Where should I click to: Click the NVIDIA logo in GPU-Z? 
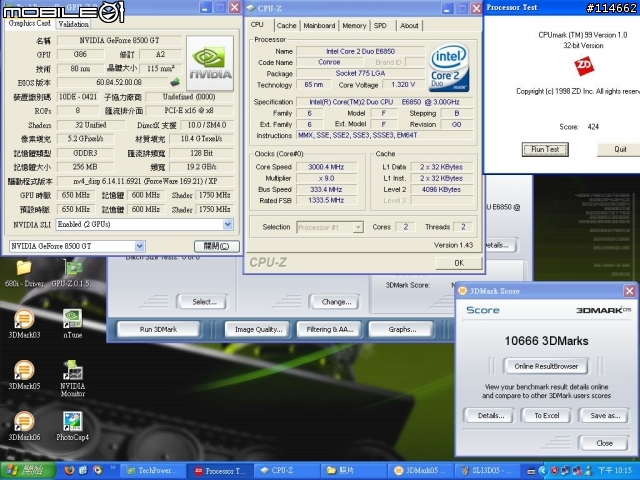[x=210, y=63]
